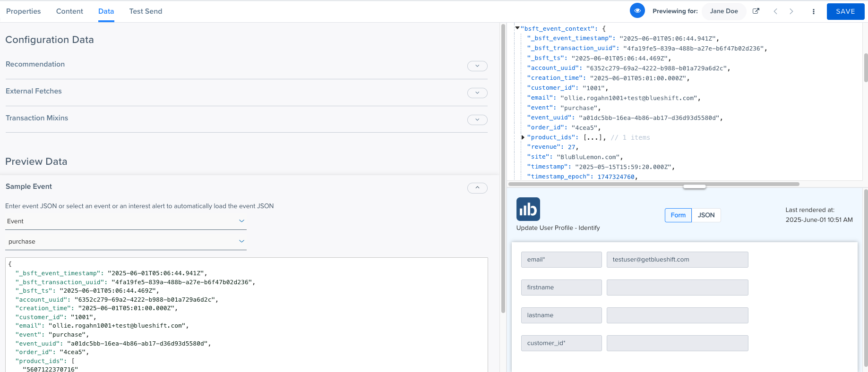Click the left panel vertical scrollbar
868x372 pixels.
pos(503,168)
